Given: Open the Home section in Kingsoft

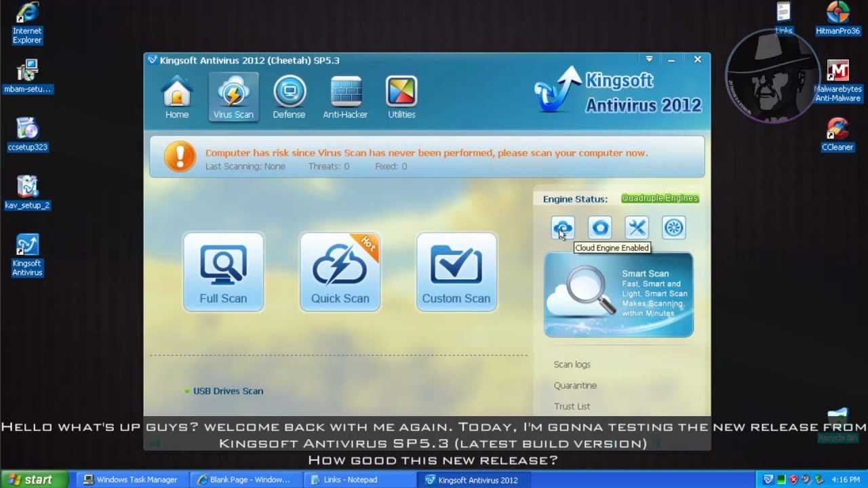Looking at the screenshot, I should coord(177,98).
